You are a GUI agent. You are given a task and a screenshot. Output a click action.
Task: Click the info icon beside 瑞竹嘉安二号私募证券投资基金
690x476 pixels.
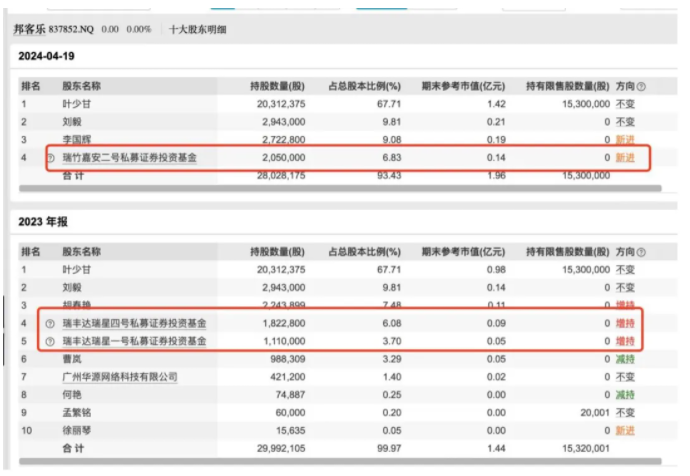coord(50,158)
